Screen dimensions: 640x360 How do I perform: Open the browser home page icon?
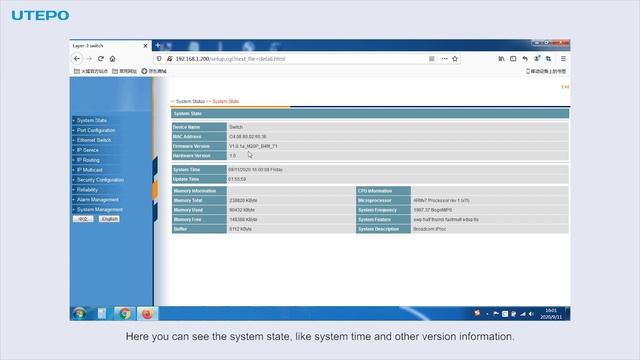click(112, 59)
